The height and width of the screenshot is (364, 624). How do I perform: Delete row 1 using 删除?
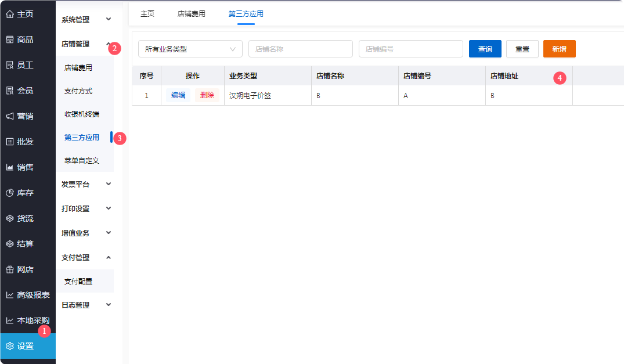point(207,95)
